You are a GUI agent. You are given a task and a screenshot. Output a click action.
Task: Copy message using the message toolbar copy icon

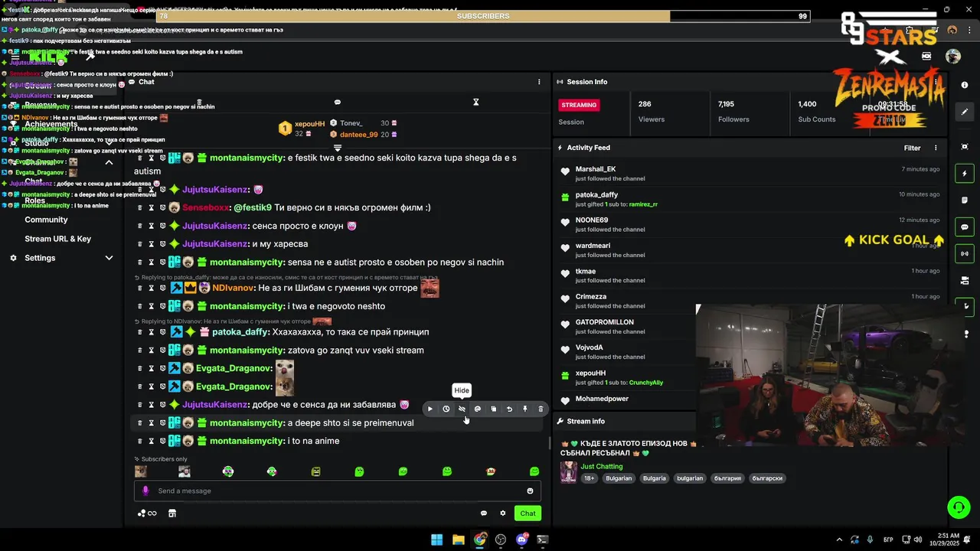point(493,409)
